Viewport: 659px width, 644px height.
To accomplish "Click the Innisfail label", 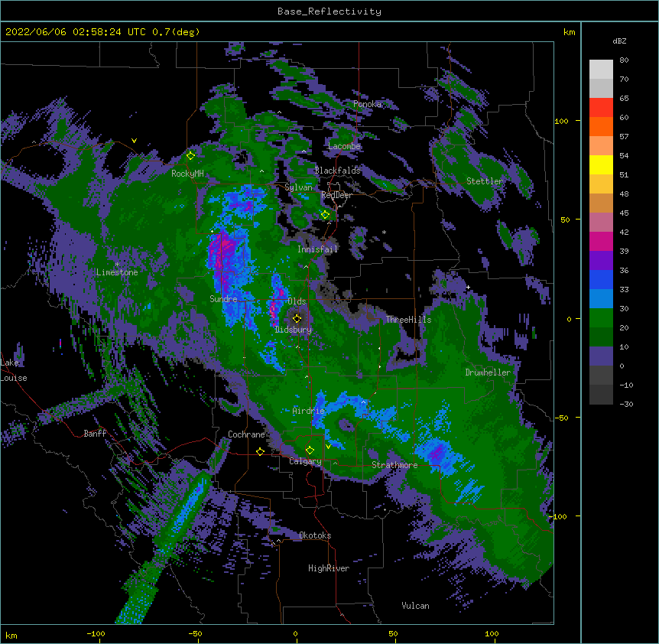I will click(x=318, y=249).
